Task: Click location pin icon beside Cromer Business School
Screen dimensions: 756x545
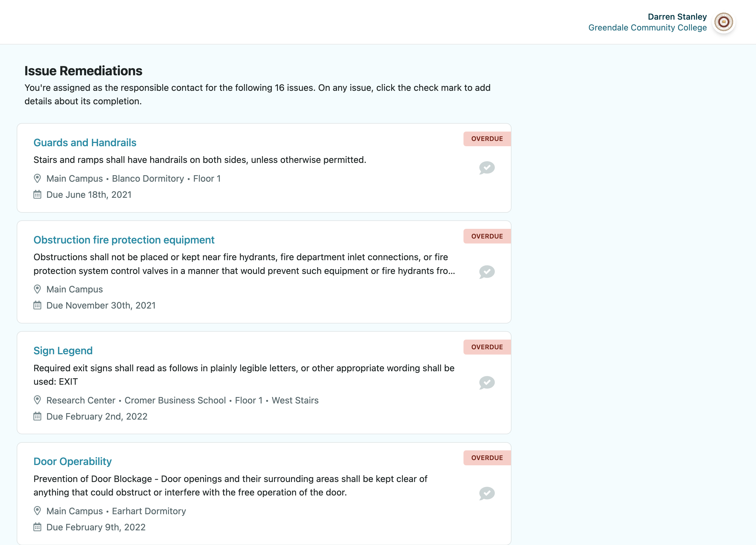Action: click(37, 400)
